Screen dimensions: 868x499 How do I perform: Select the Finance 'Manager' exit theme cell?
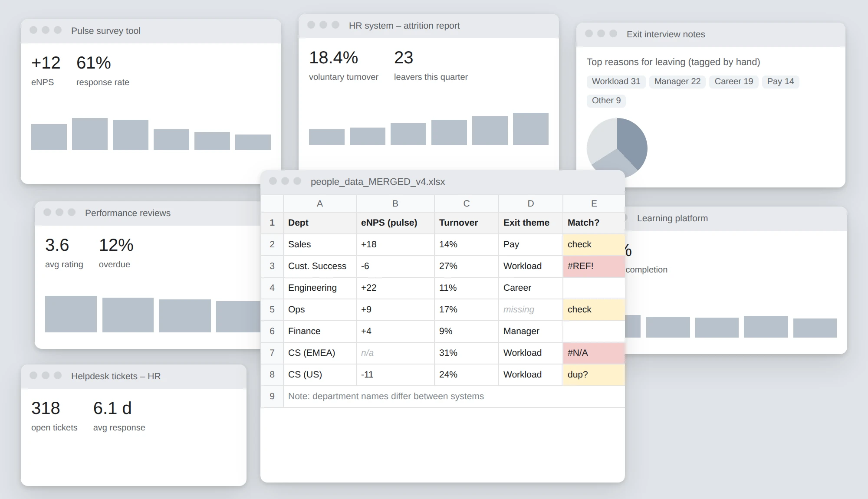coord(530,331)
